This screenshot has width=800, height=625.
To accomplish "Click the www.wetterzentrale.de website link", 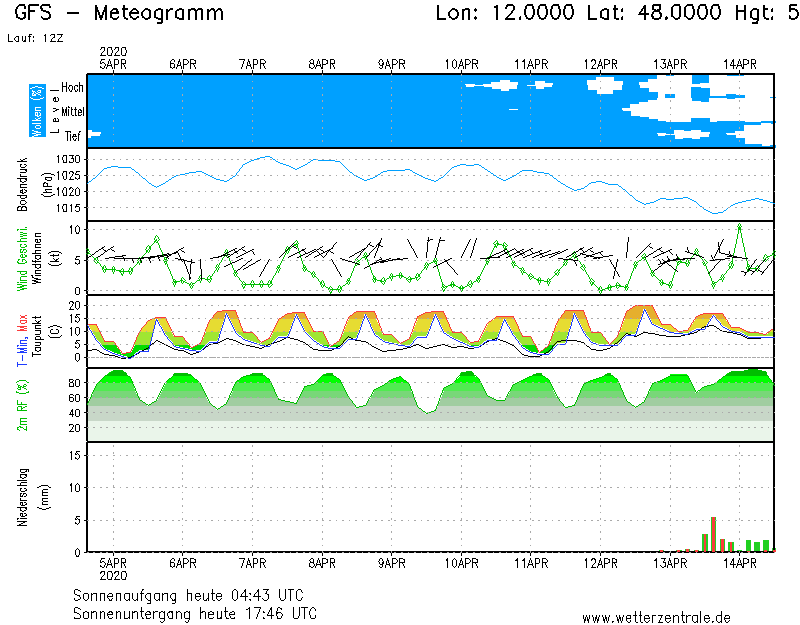I will click(656, 618).
